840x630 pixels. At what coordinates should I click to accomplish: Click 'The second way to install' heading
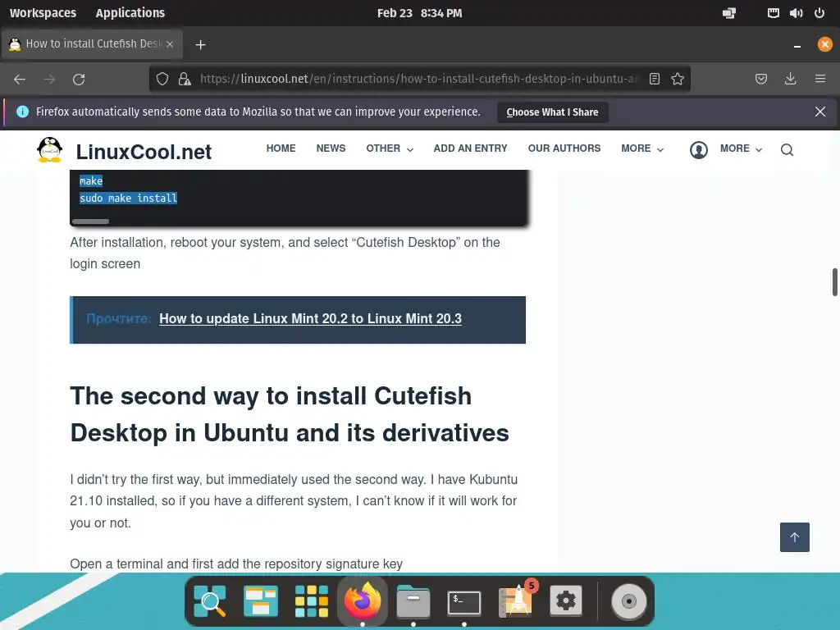pos(290,414)
